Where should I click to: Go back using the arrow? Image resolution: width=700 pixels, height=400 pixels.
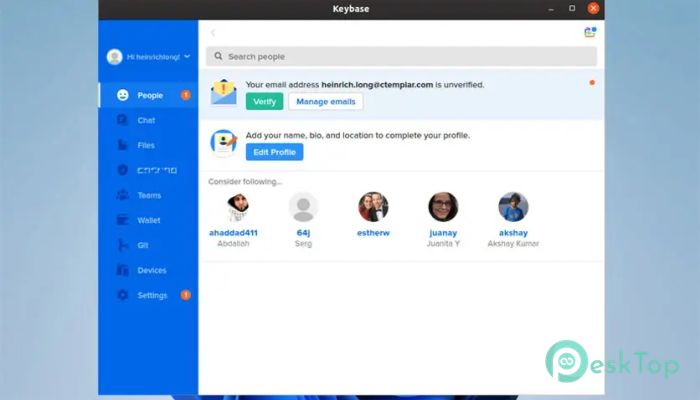[213, 33]
